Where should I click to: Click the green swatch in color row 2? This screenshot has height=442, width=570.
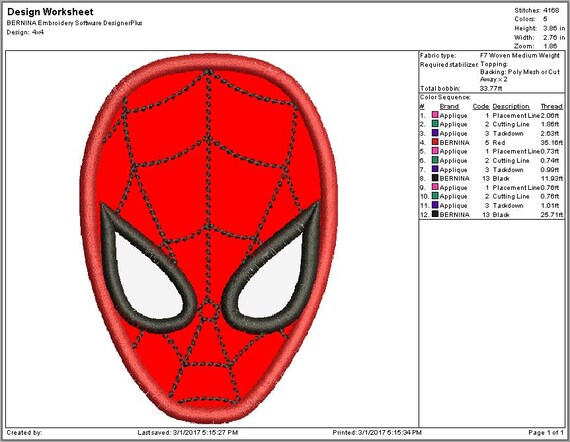tap(435, 124)
